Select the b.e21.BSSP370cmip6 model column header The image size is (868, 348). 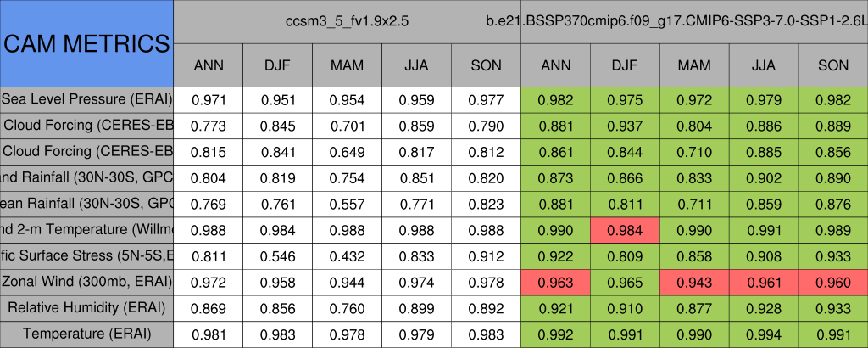tap(694, 21)
